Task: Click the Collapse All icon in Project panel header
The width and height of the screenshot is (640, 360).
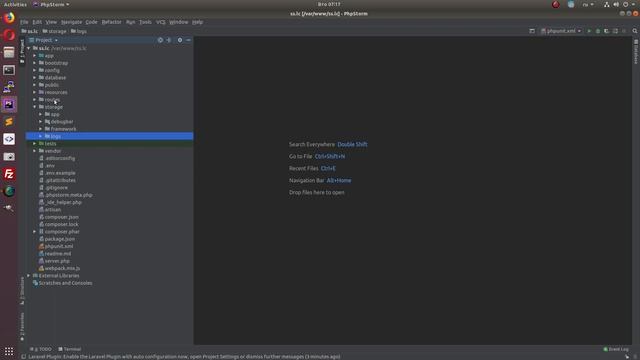Action: (x=169, y=40)
